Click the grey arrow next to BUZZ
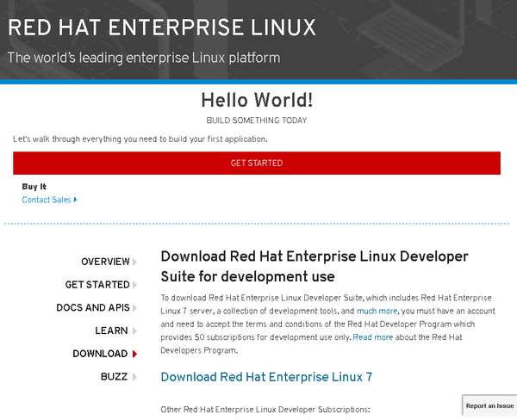 click(135, 377)
